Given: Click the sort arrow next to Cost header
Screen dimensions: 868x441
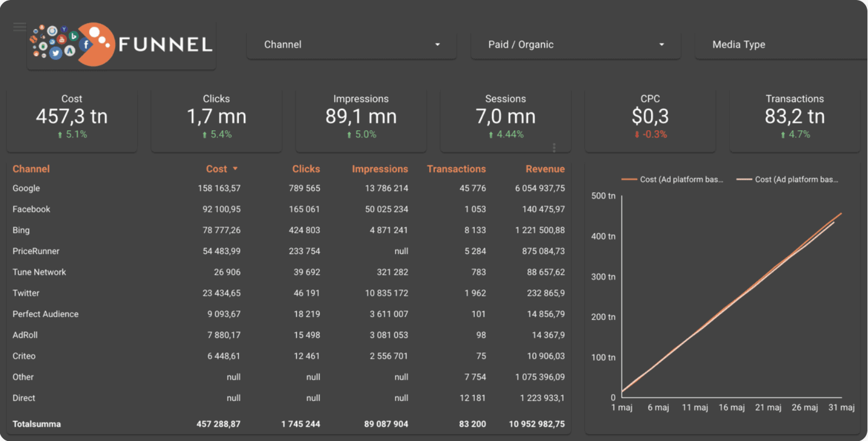Looking at the screenshot, I should pyautogui.click(x=235, y=169).
